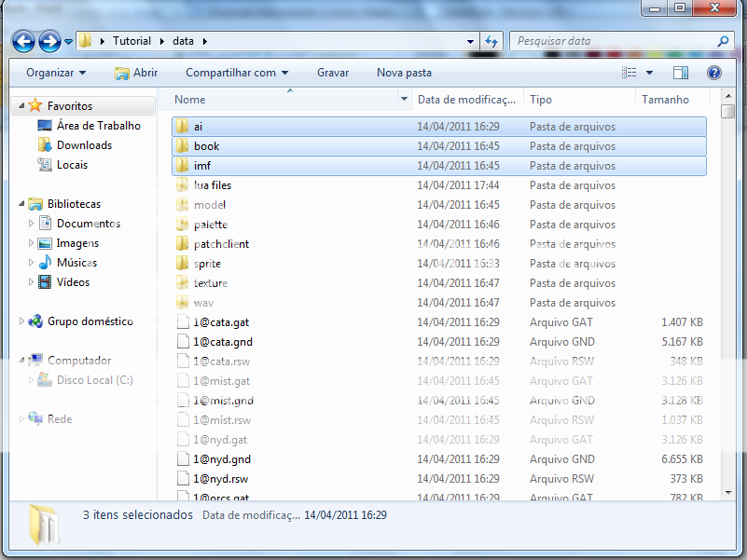Viewport: 747px width, 560px height.
Task: Open the Help question mark icon
Action: tap(713, 73)
